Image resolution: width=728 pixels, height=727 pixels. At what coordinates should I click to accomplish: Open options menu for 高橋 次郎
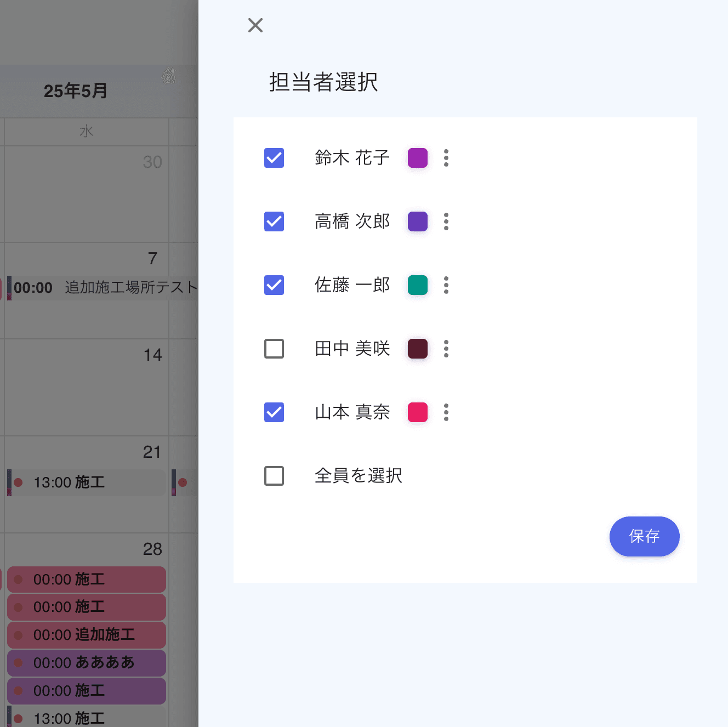(446, 221)
